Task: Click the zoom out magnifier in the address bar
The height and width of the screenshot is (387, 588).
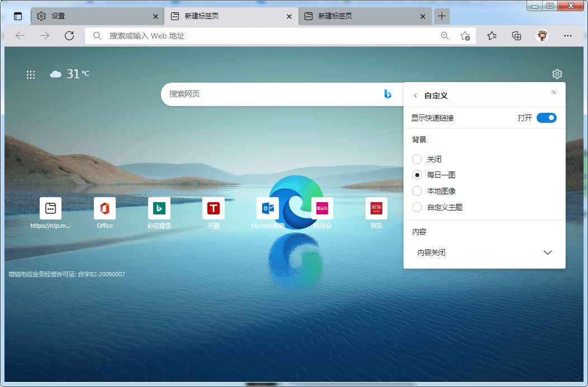Action: (445, 36)
